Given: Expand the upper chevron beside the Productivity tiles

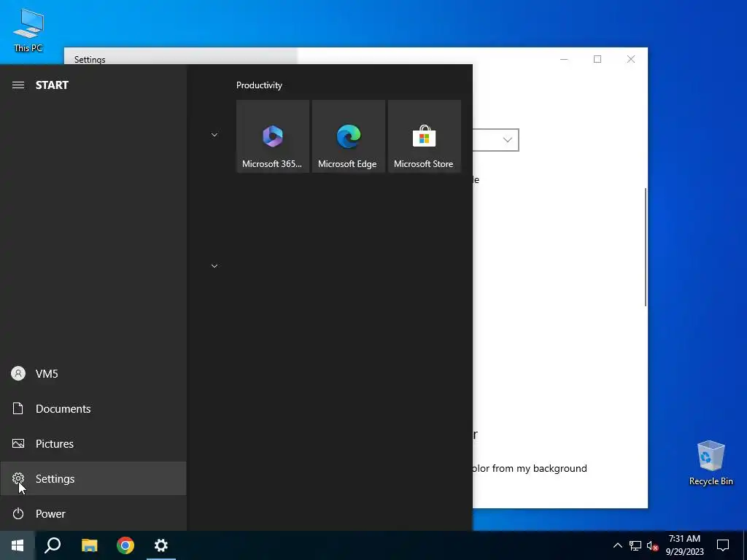Looking at the screenshot, I should tap(214, 135).
